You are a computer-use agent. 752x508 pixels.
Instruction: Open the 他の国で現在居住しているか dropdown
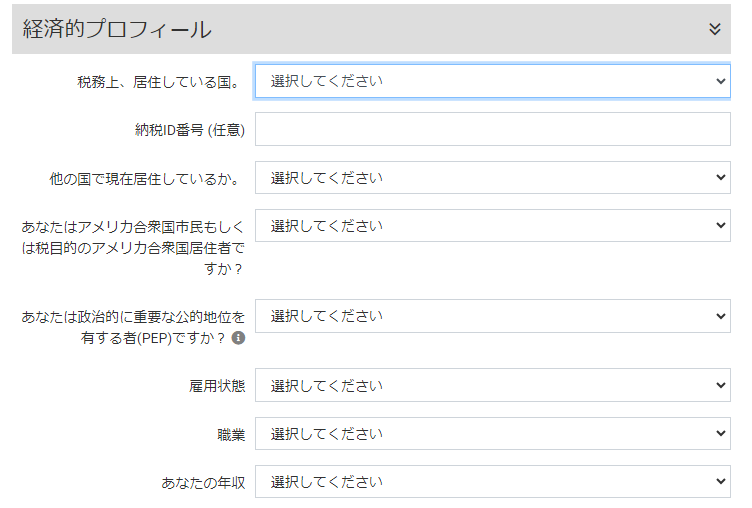click(x=493, y=178)
